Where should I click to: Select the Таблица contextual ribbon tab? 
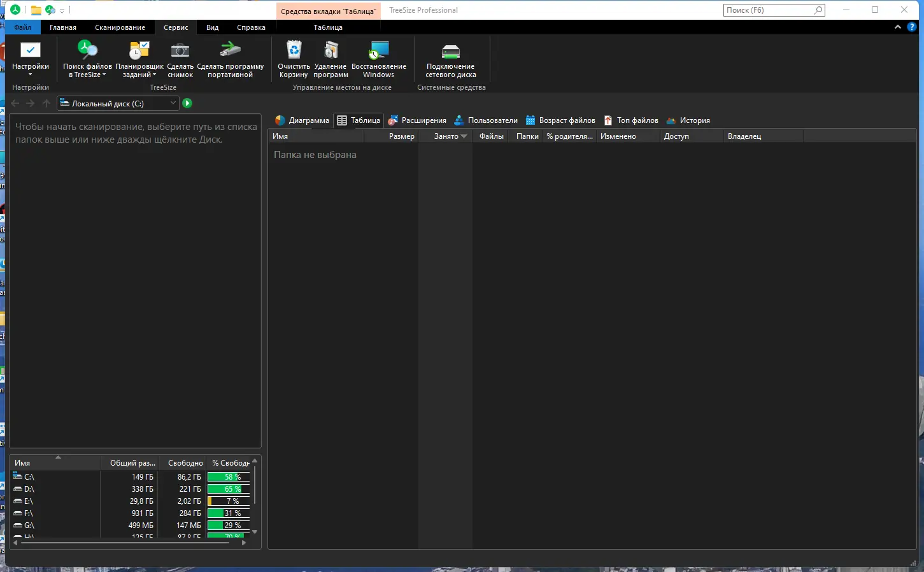(328, 27)
